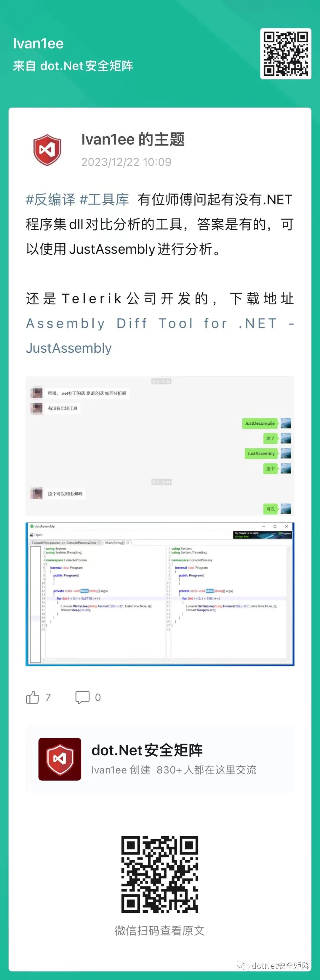The image size is (320, 980).
Task: Click the JustAssembly green chat bubble
Action: (x=261, y=453)
